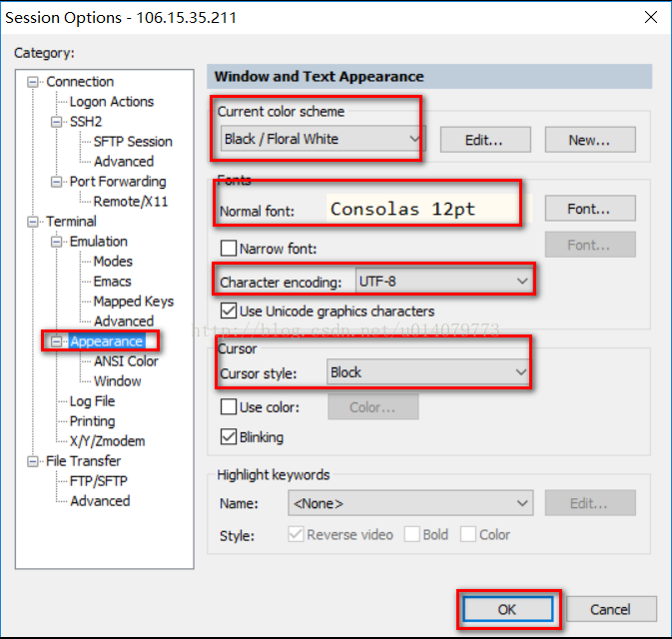
Task: Open the Character encoding dropdown
Action: 444,282
